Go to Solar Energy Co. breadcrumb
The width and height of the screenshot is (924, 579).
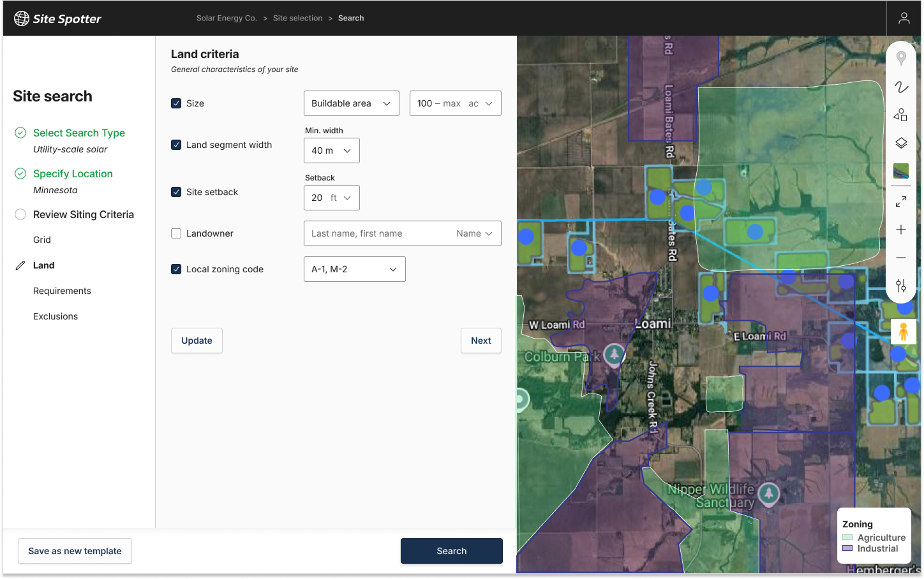click(227, 18)
